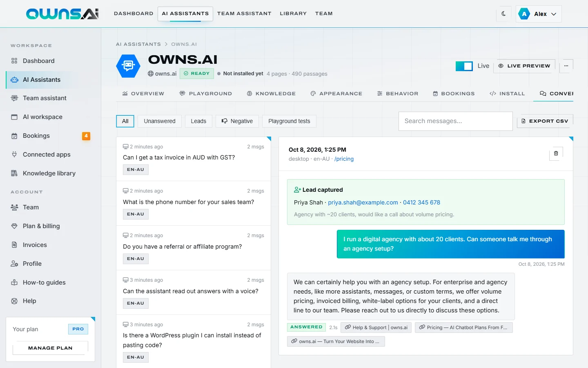Click the AI workspace sidebar icon
This screenshot has height=368, width=588.
coord(14,117)
